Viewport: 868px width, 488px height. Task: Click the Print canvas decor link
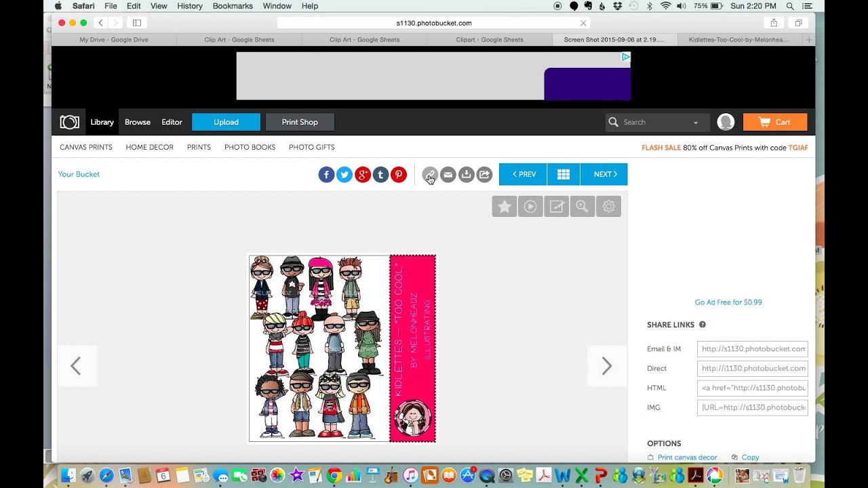687,457
